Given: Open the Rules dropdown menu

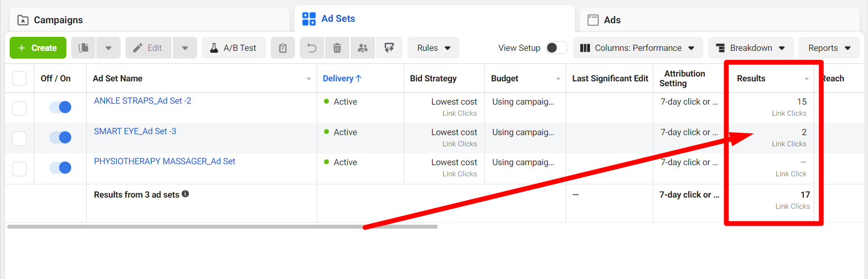Looking at the screenshot, I should click(x=434, y=48).
